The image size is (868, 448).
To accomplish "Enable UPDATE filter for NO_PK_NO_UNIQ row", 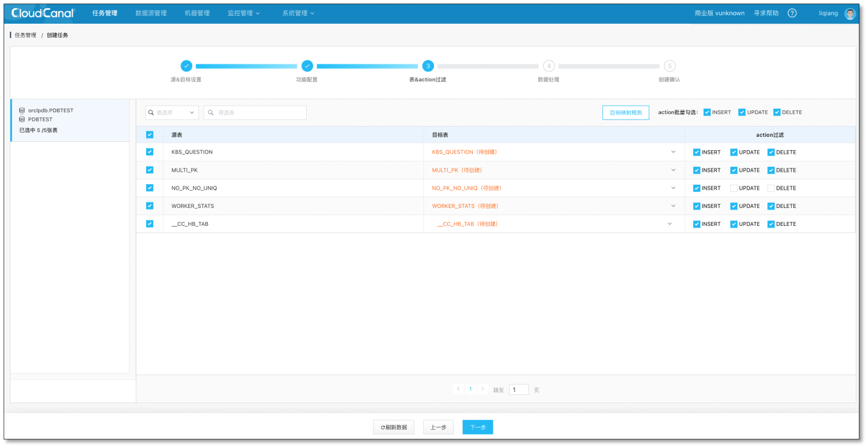I will pos(734,188).
